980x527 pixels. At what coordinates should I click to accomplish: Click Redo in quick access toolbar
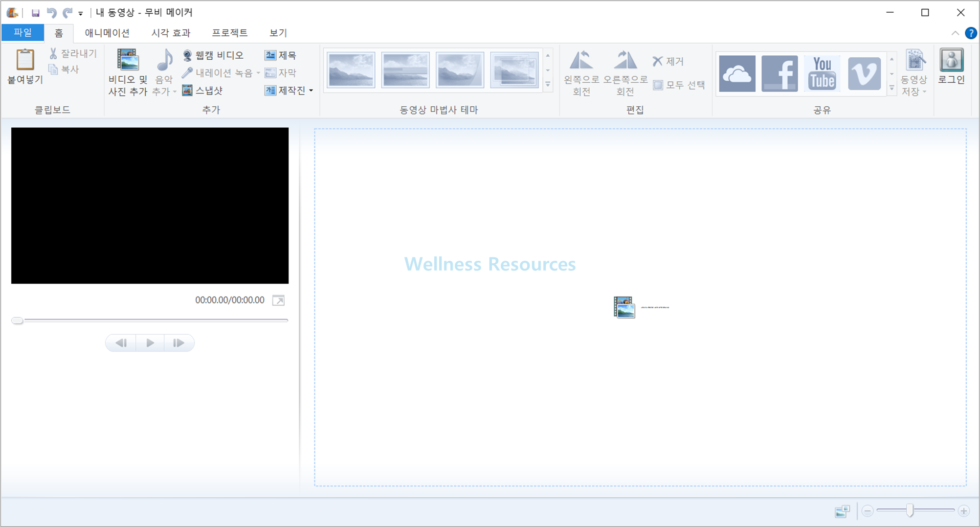click(67, 13)
